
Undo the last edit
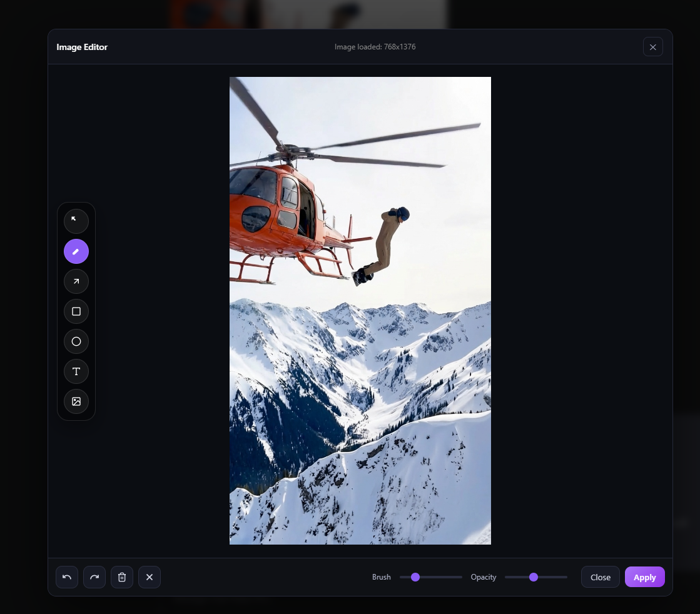click(67, 577)
